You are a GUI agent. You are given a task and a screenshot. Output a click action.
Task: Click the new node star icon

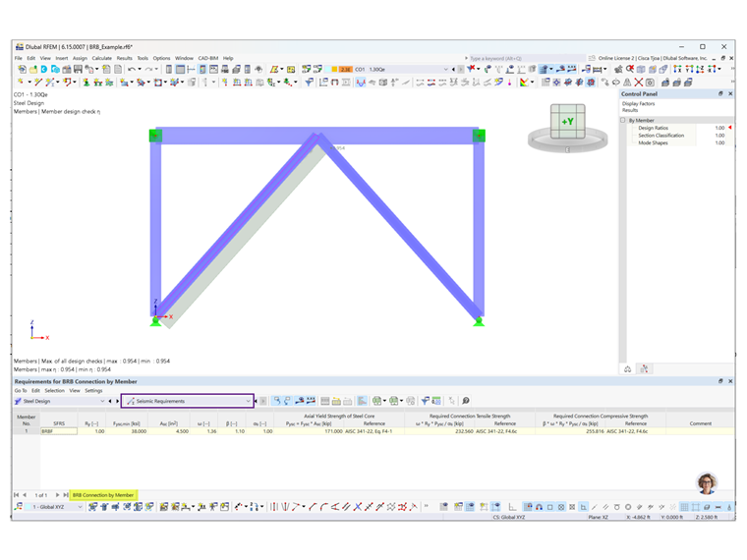[x=20, y=83]
